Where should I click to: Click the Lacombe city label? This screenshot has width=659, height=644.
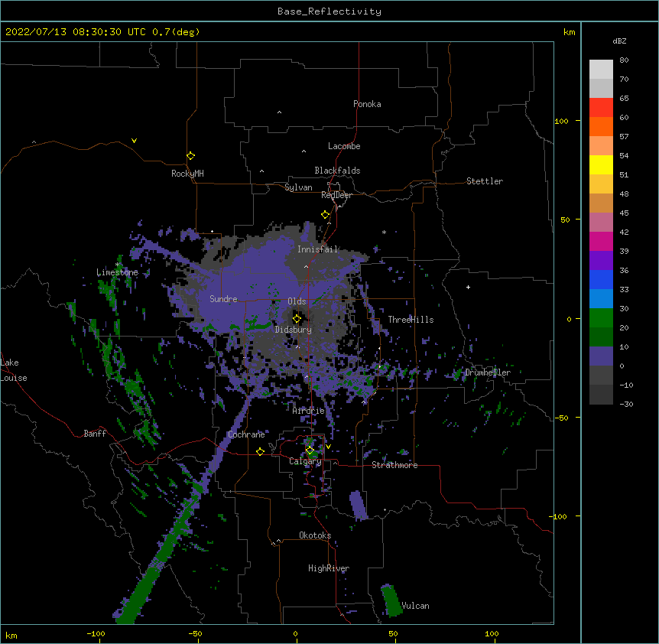pos(344,146)
